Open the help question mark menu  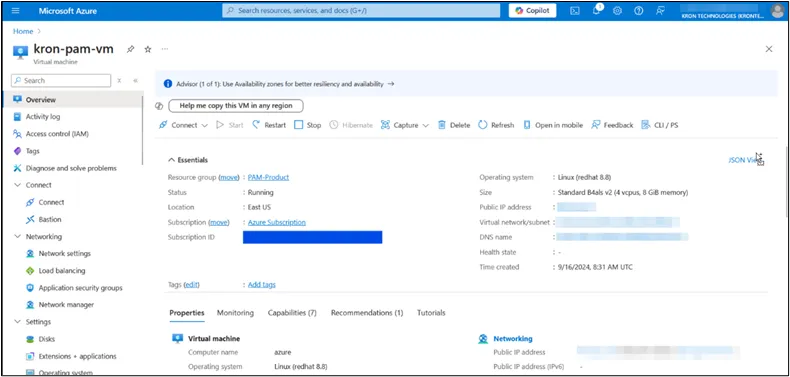click(x=638, y=11)
